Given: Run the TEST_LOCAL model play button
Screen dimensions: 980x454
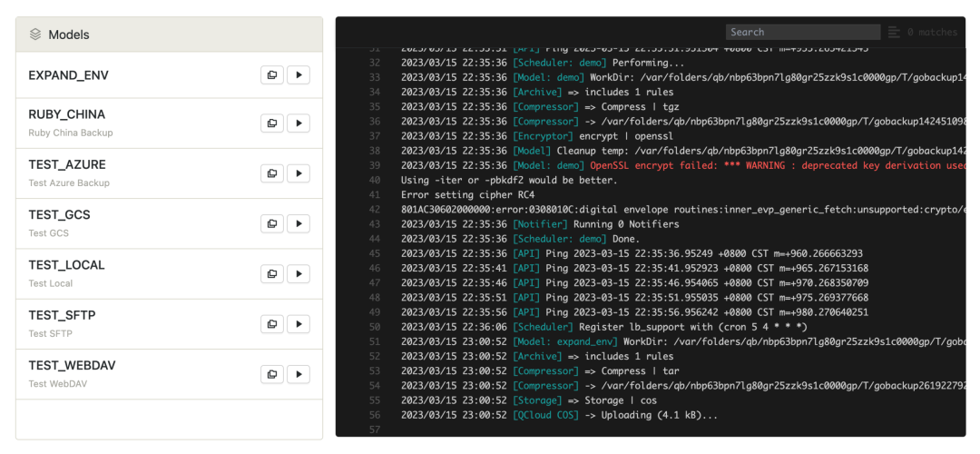Looking at the screenshot, I should coord(299,273).
